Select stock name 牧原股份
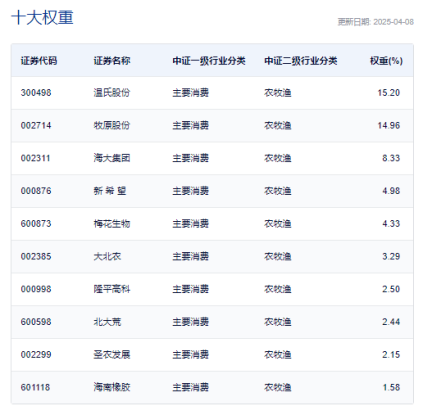The height and width of the screenshot is (416, 423). click(112, 125)
